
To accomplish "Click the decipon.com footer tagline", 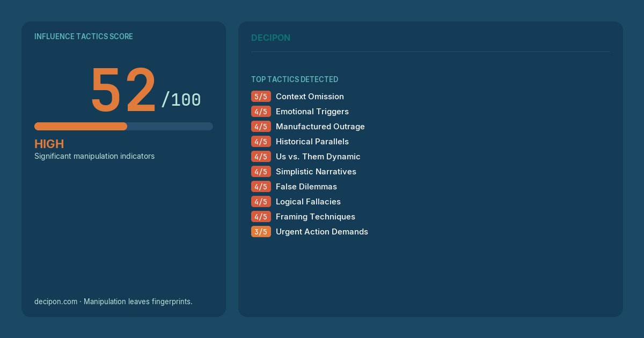I will pos(113,302).
